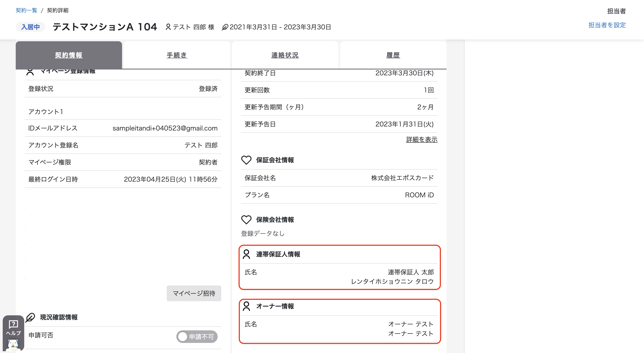Click the 保証会社名 label
Image resolution: width=644 pixels, height=353 pixels.
260,178
